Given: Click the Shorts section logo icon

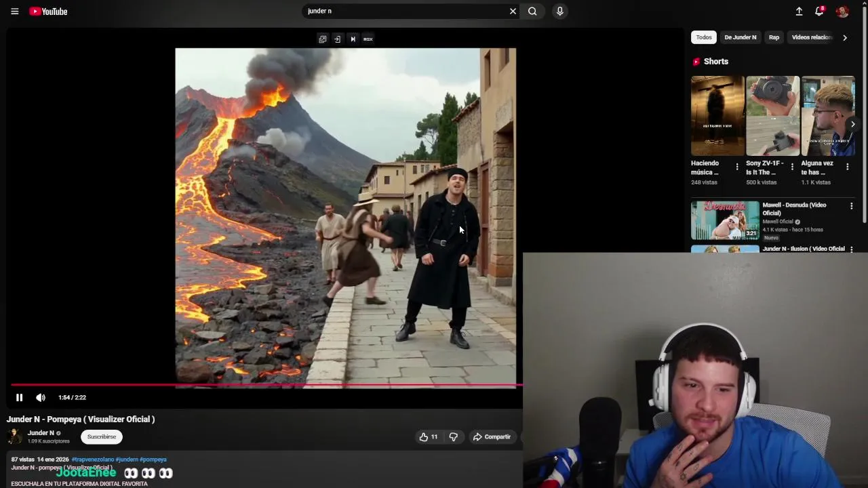Looking at the screenshot, I should click(696, 62).
